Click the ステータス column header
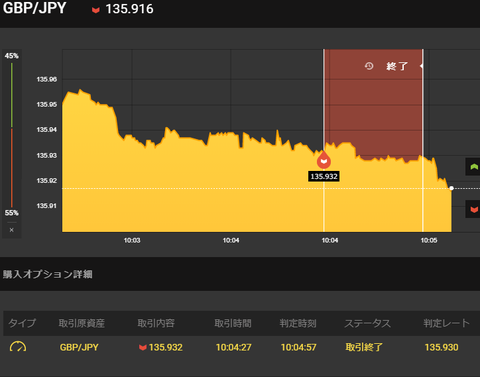 (367, 323)
